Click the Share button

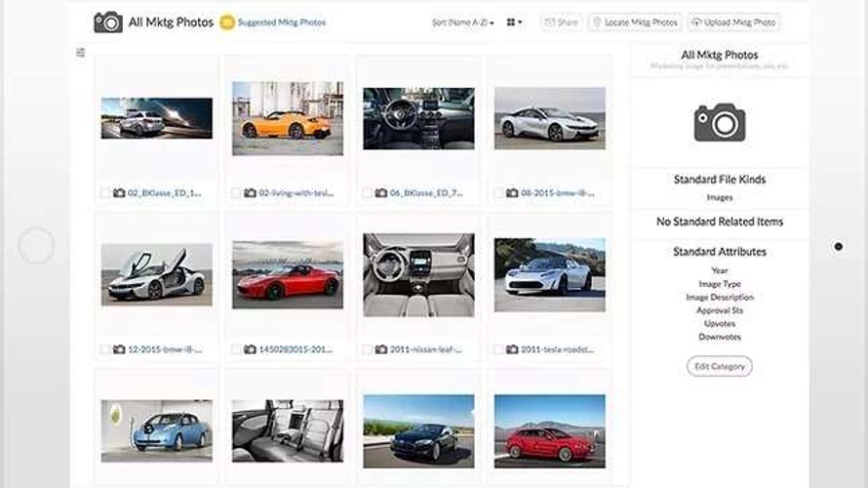pyautogui.click(x=561, y=22)
